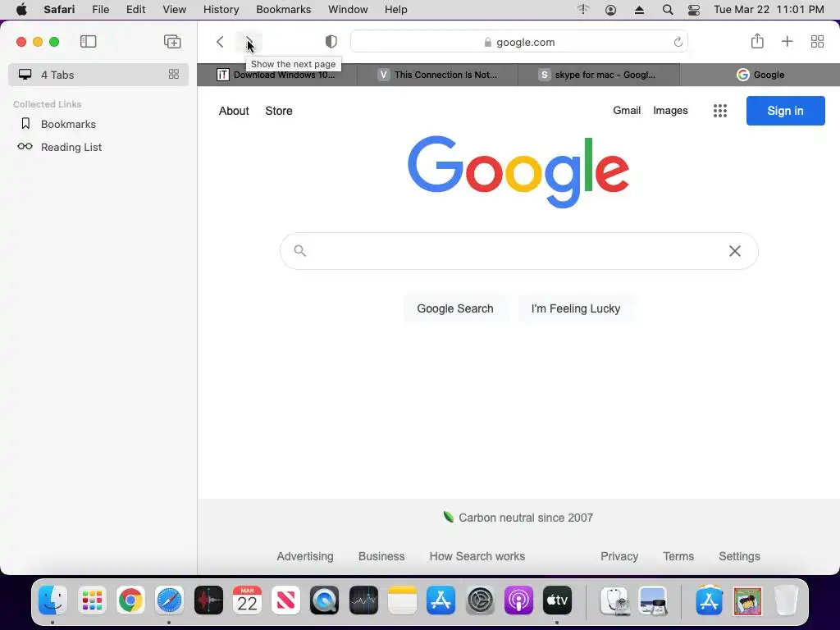Screen dimensions: 840x630
Task: Open the Business footer link
Action: tap(381, 556)
